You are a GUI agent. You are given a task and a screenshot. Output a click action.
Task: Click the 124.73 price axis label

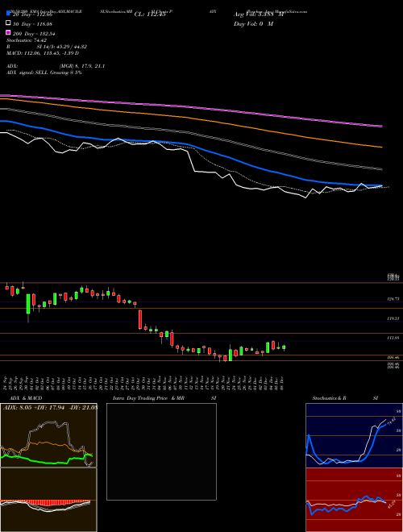(x=393, y=298)
